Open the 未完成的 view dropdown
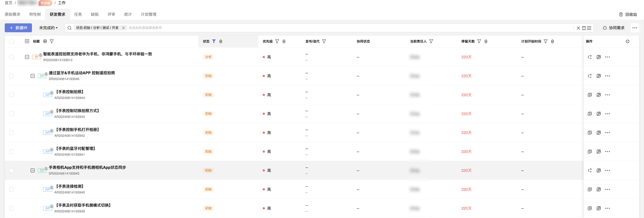 (x=48, y=28)
